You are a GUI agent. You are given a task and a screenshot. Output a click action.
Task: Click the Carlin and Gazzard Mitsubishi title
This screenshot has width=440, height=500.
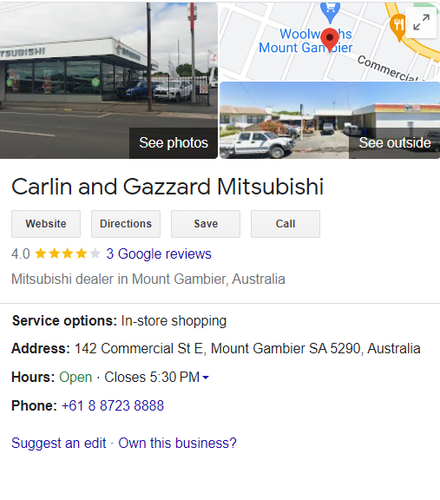(x=168, y=186)
